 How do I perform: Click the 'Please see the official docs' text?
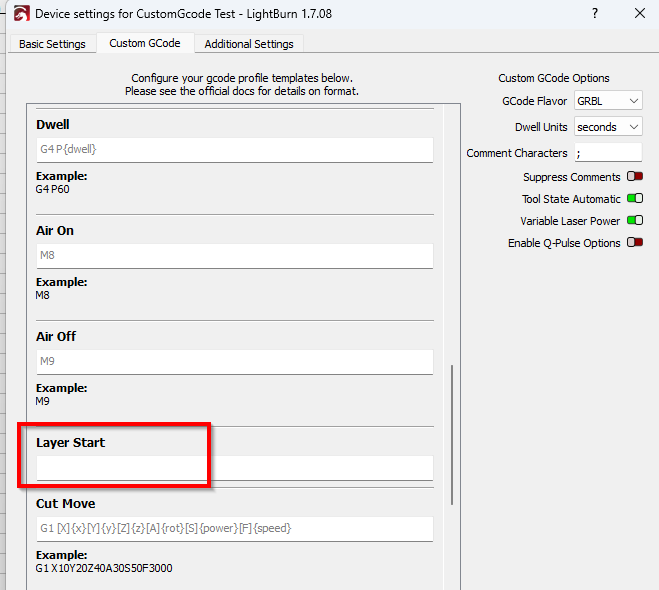click(x=242, y=91)
